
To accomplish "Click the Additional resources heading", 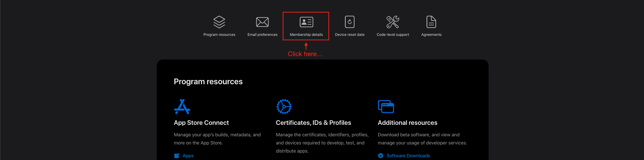I will [x=407, y=123].
